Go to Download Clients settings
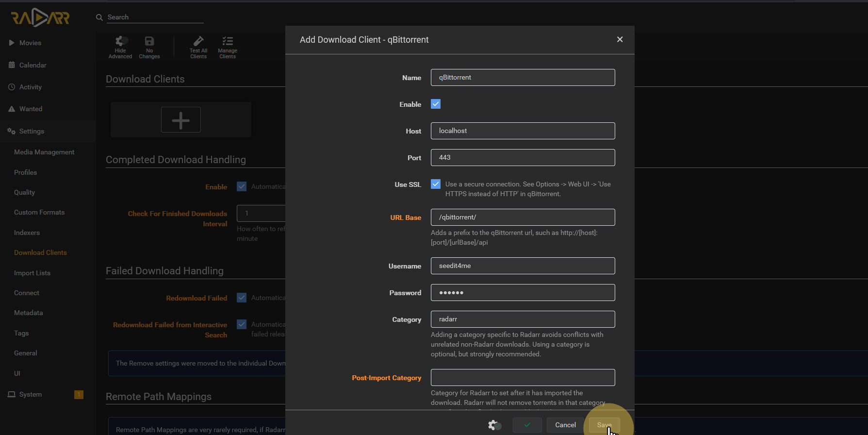 coord(40,252)
